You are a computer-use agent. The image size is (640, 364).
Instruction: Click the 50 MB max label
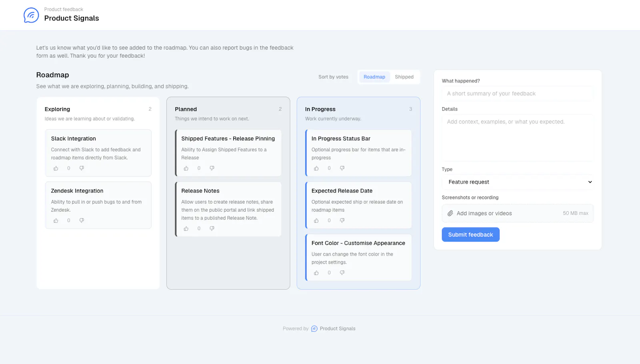pos(576,214)
